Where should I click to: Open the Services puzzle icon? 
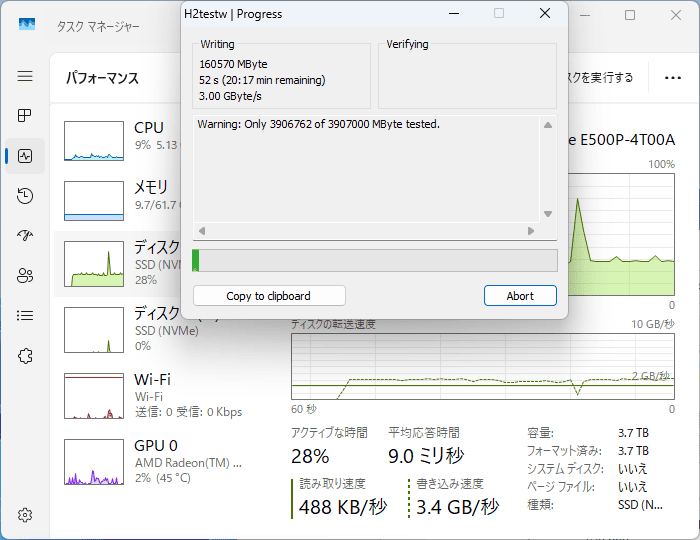tap(25, 356)
